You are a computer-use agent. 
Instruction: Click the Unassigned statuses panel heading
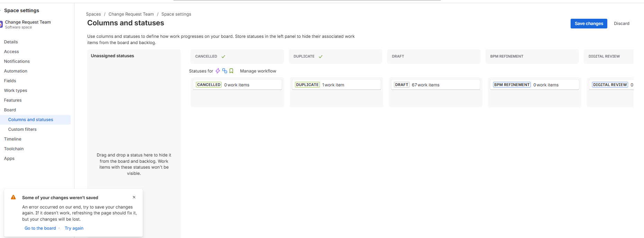pyautogui.click(x=113, y=56)
